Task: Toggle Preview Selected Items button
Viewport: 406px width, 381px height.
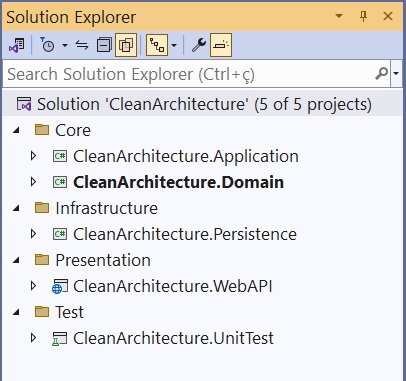Action: click(221, 45)
